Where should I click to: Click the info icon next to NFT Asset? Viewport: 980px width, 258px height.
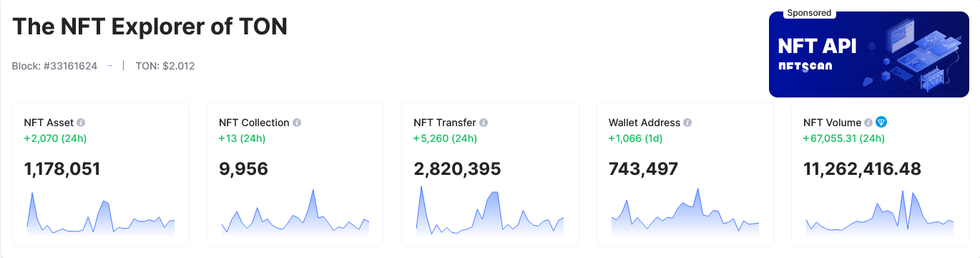[x=81, y=123]
